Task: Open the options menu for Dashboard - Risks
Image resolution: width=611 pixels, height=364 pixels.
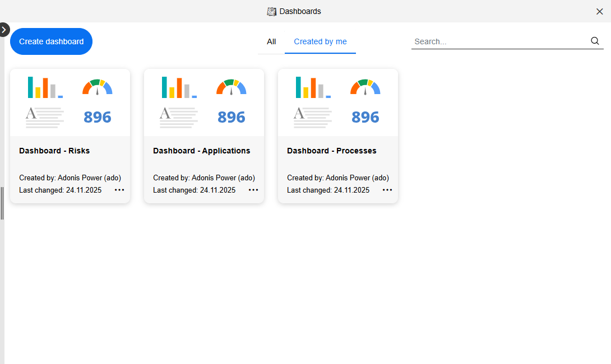Action: pyautogui.click(x=119, y=190)
